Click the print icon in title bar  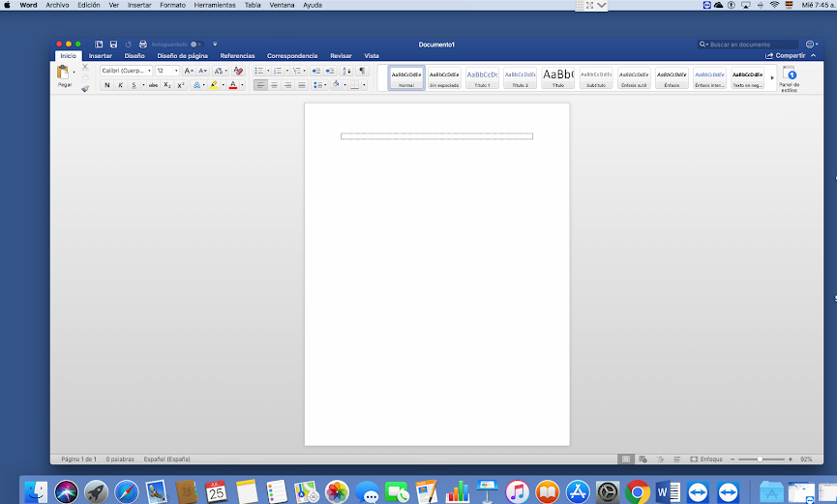(143, 44)
